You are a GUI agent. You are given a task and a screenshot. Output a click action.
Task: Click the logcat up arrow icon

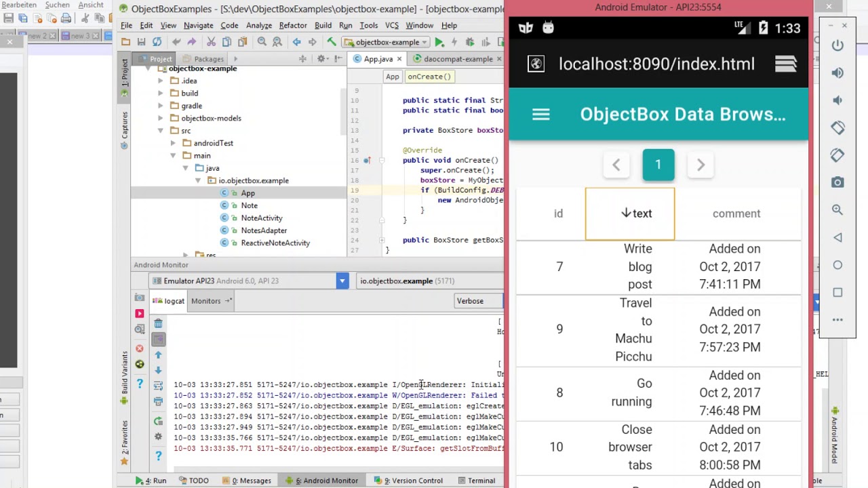[x=158, y=354]
